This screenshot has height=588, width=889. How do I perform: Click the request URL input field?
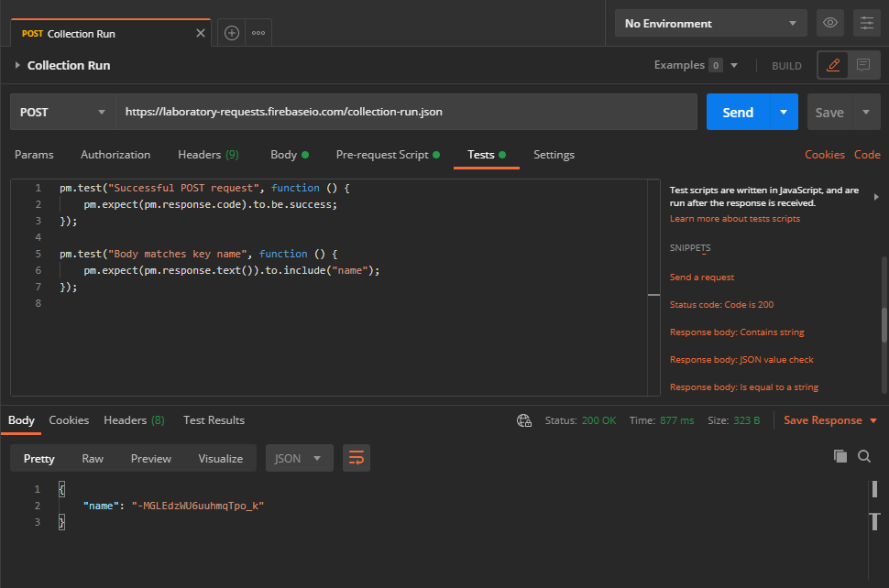(407, 112)
